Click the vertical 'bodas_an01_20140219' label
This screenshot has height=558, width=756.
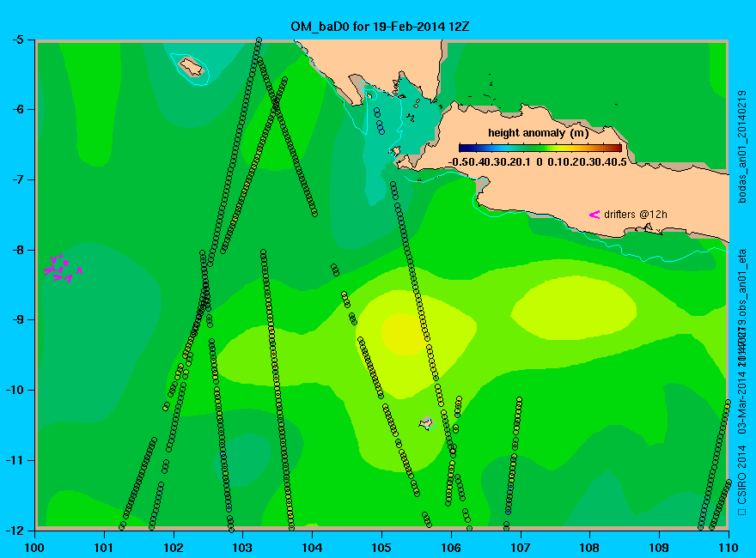tap(742, 147)
